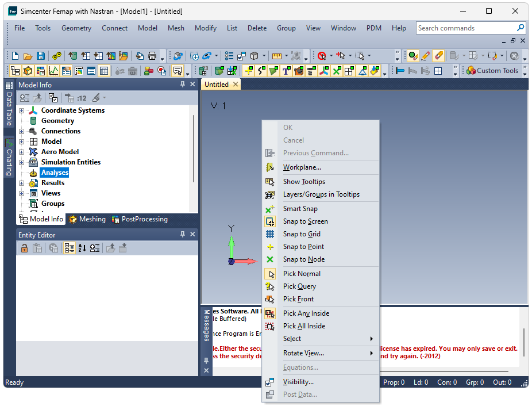Pin the Model Info pane

183,85
